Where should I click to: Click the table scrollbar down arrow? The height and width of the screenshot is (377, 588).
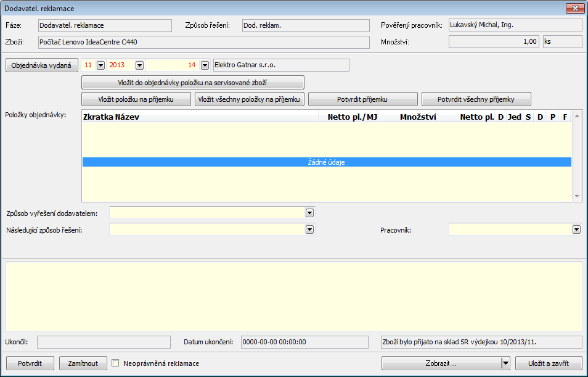577,196
